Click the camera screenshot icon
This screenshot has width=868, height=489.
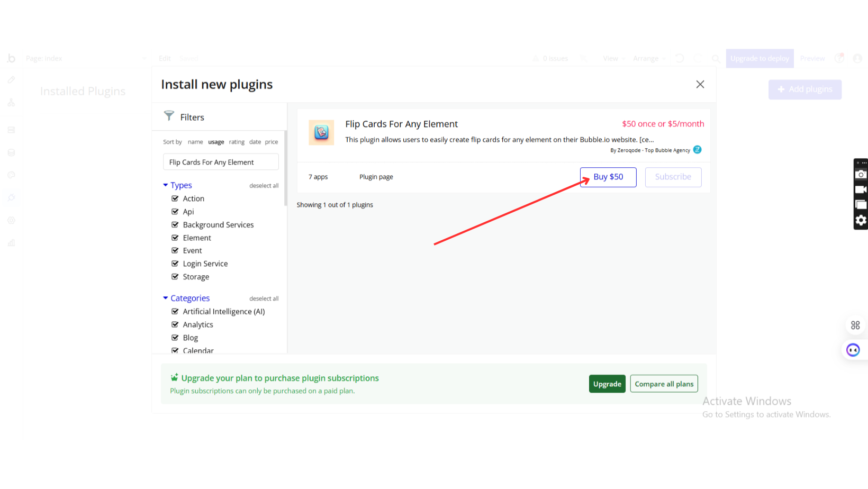(x=861, y=175)
